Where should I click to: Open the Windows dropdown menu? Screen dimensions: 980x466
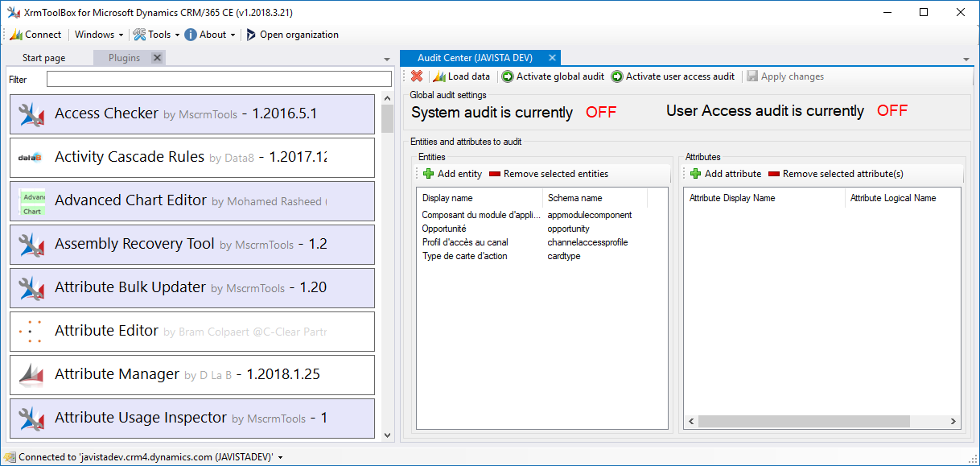coord(99,35)
